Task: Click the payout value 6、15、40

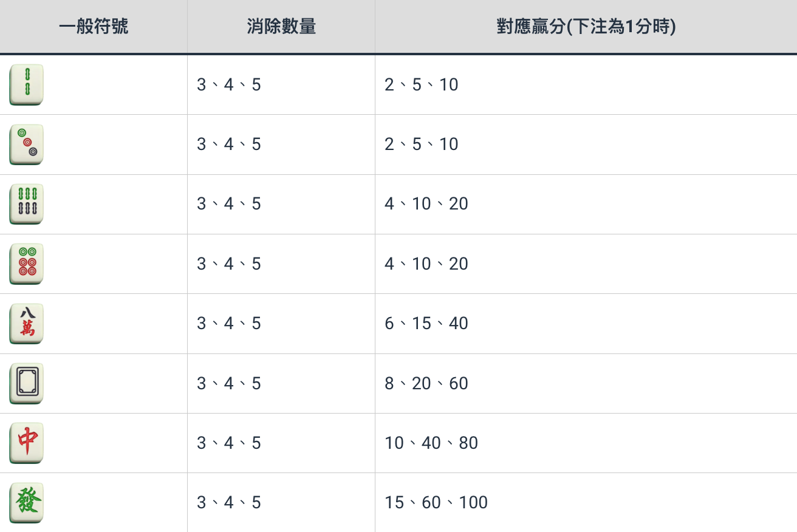Action: pos(426,324)
